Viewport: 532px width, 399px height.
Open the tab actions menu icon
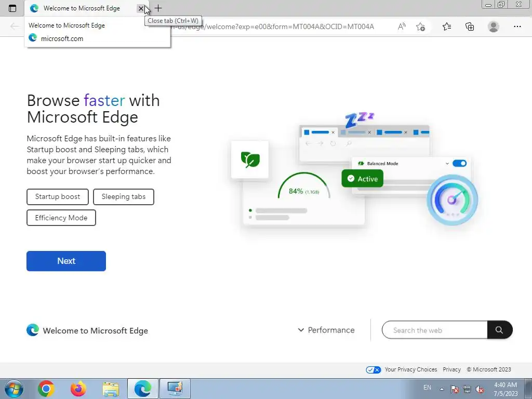click(x=12, y=8)
